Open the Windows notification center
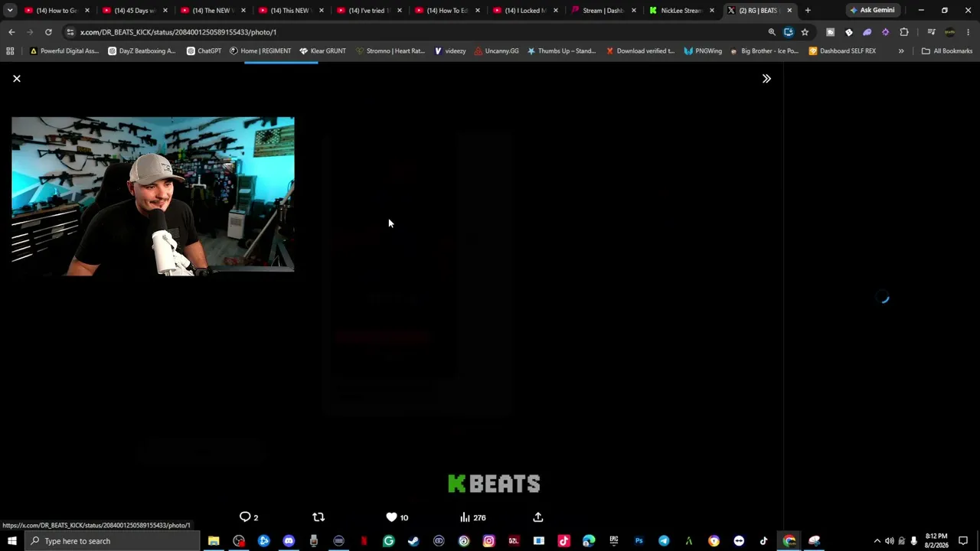 coord(963,541)
